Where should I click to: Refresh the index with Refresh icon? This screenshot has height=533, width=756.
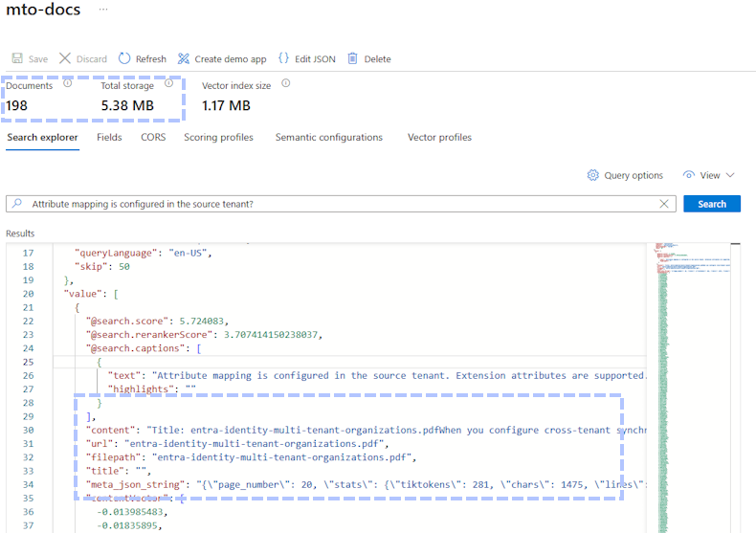[x=124, y=58]
